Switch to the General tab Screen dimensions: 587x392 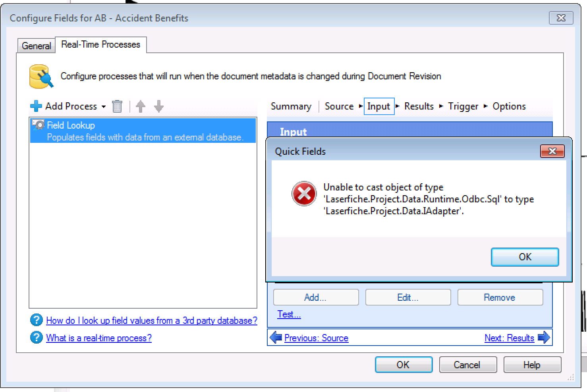click(x=36, y=46)
